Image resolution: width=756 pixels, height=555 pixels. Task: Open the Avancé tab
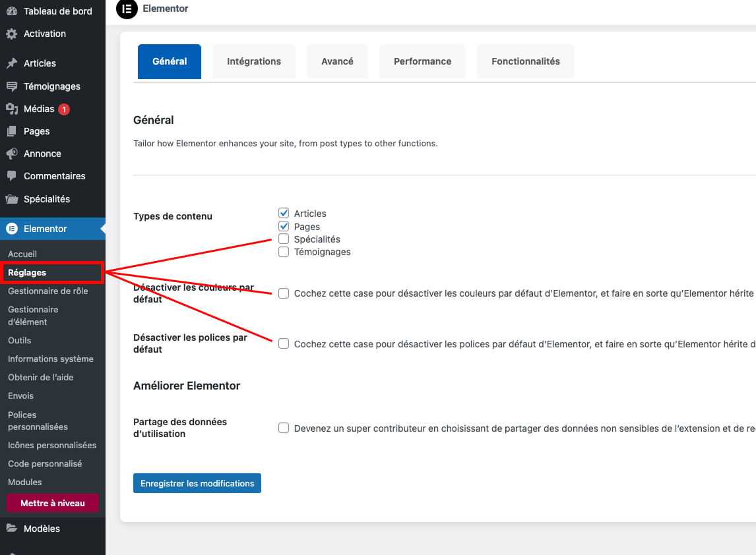[337, 61]
